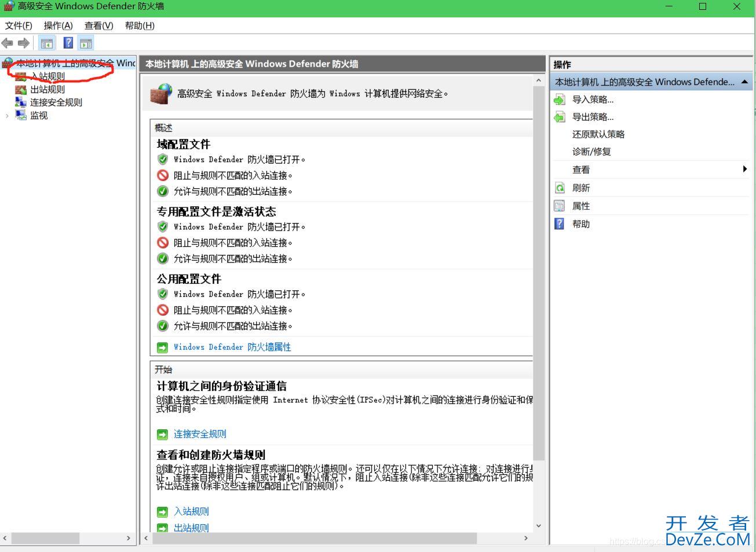Click the tree pane horizontal scrollbar thumb
Image resolution: width=756 pixels, height=552 pixels.
(45, 538)
